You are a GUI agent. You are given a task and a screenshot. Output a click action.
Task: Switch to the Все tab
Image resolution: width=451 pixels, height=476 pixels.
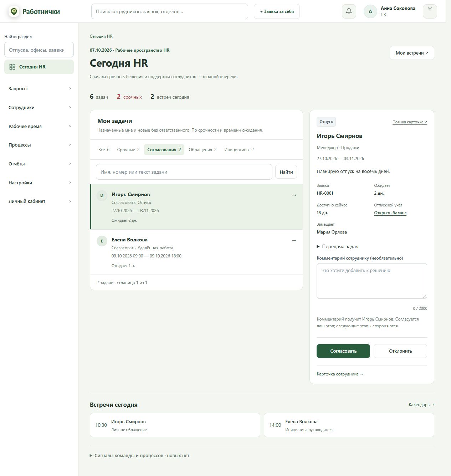(104, 150)
